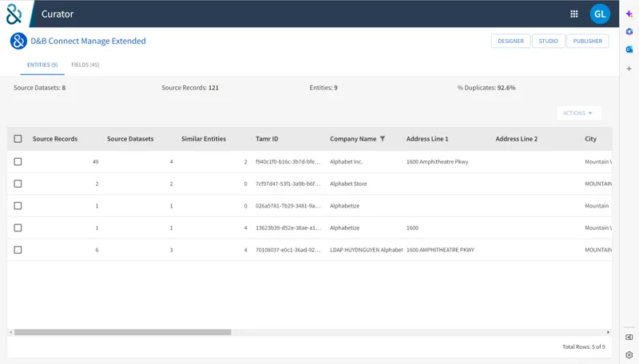
Task: Sort by Source Datasets column header
Action: [130, 139]
